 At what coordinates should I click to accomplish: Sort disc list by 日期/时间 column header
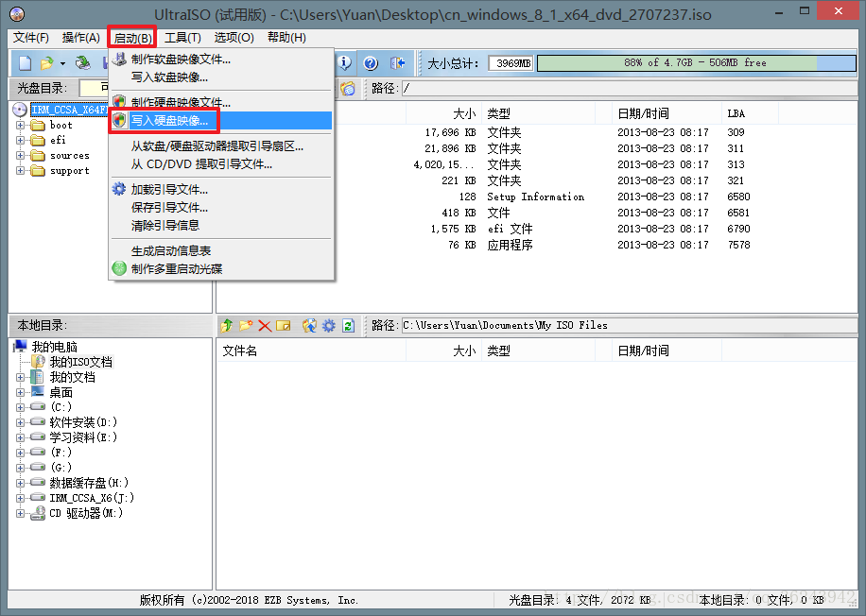(667, 113)
